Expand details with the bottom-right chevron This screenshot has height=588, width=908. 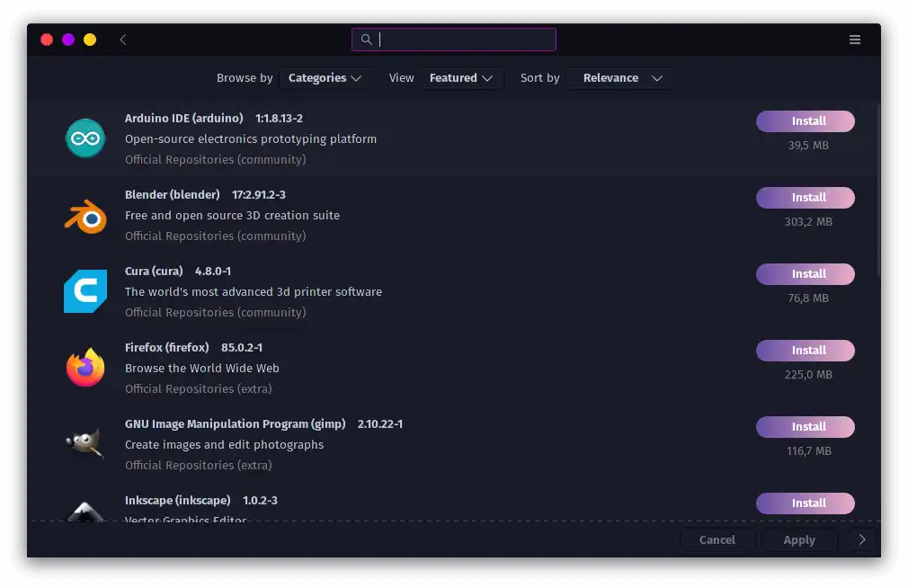(862, 540)
